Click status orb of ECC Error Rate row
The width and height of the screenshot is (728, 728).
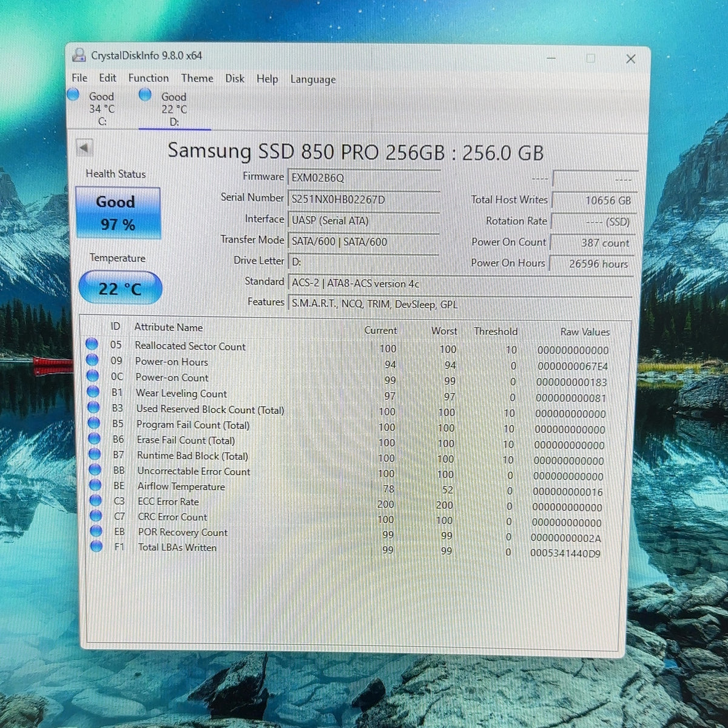point(95,500)
